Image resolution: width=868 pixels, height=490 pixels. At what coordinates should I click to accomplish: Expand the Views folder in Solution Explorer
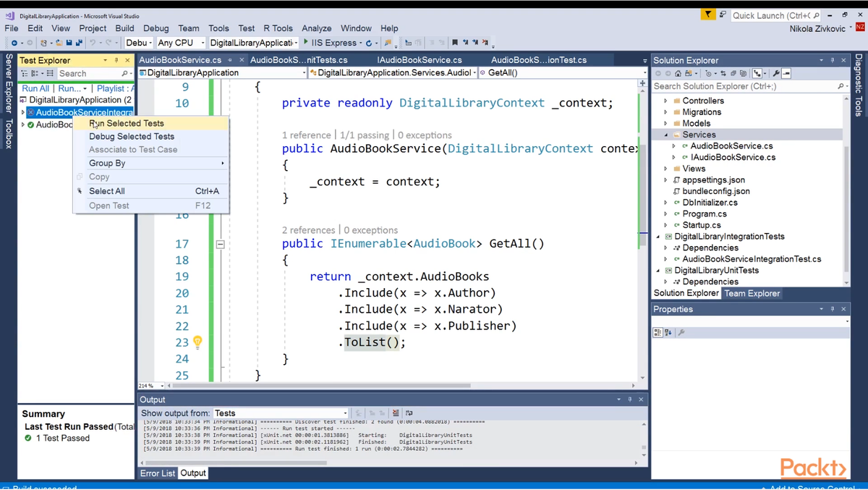(666, 169)
